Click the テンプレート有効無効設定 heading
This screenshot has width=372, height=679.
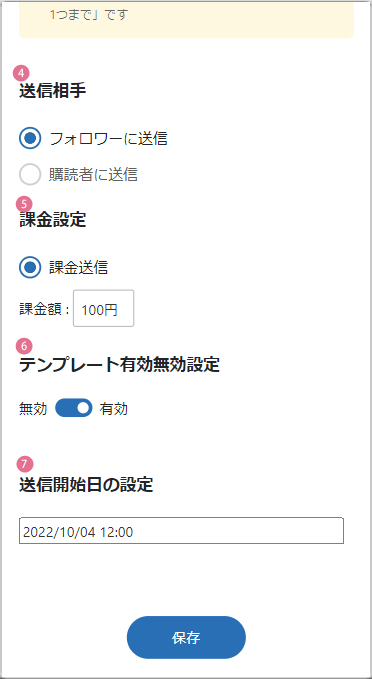120,365
